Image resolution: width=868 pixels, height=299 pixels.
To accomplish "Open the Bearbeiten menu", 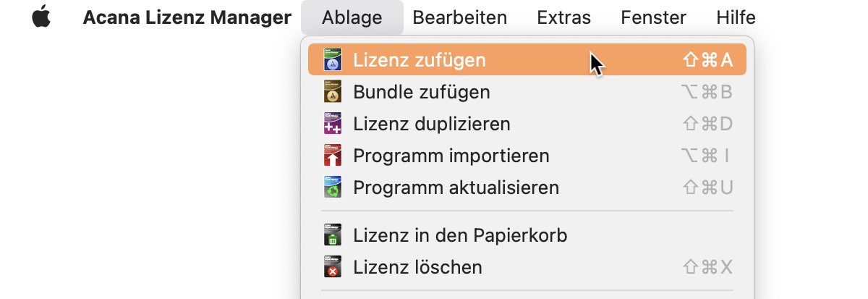I will tap(460, 17).
